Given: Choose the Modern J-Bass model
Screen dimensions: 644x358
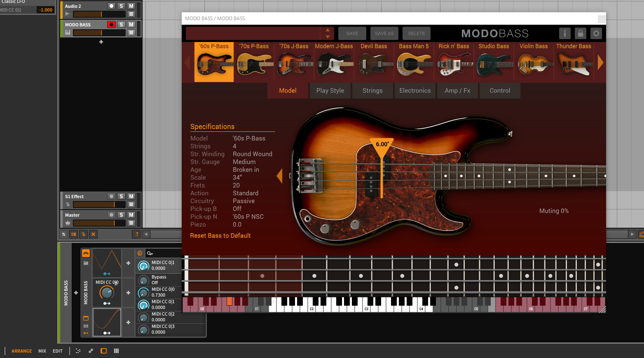Looking at the screenshot, I should 334,62.
